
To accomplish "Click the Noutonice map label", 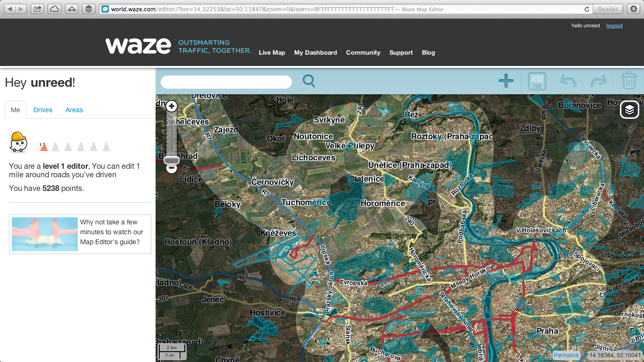I will click(x=314, y=136).
